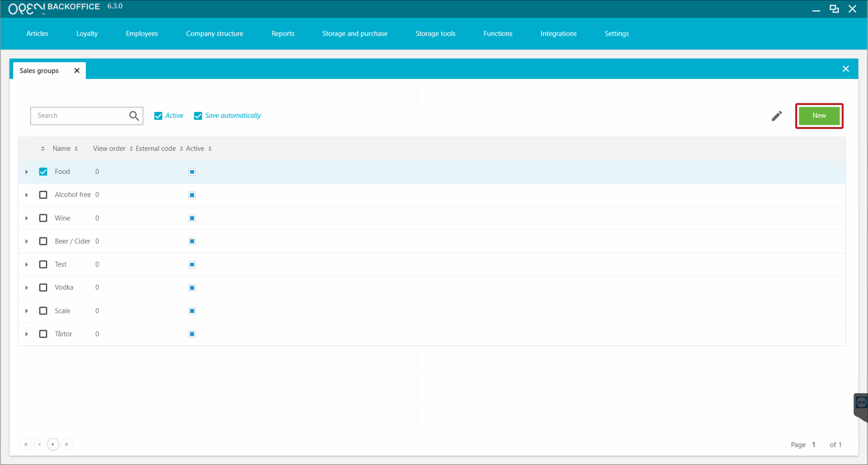Toggle the Save automatically checkbox
Viewport: 868px width, 465px height.
(x=198, y=116)
